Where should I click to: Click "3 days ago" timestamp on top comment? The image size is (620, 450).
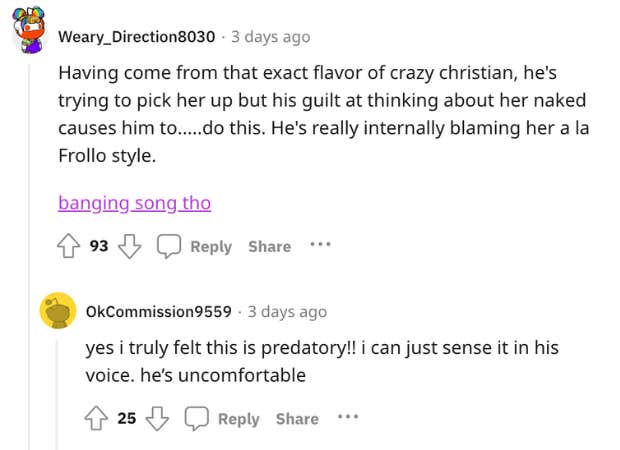pyautogui.click(x=270, y=37)
